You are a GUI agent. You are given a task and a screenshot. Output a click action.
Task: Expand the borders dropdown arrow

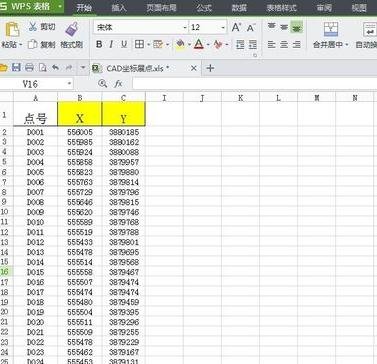click(148, 44)
